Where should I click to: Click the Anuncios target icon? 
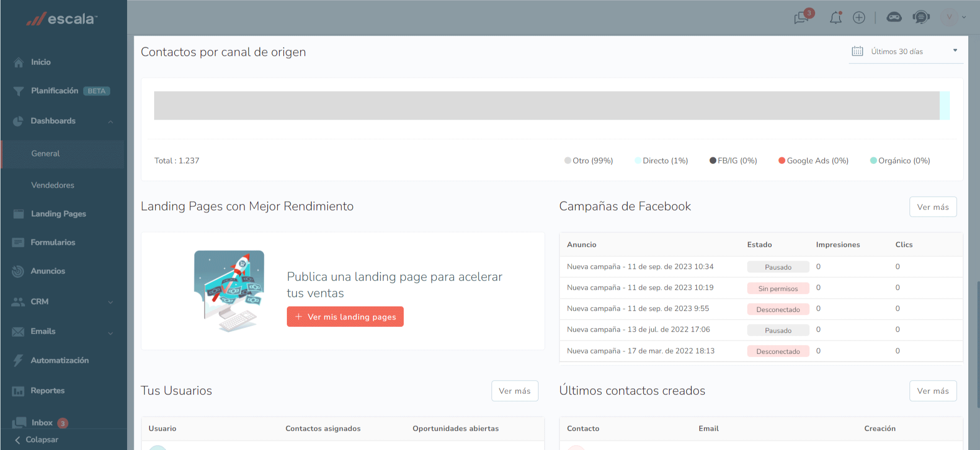18,271
